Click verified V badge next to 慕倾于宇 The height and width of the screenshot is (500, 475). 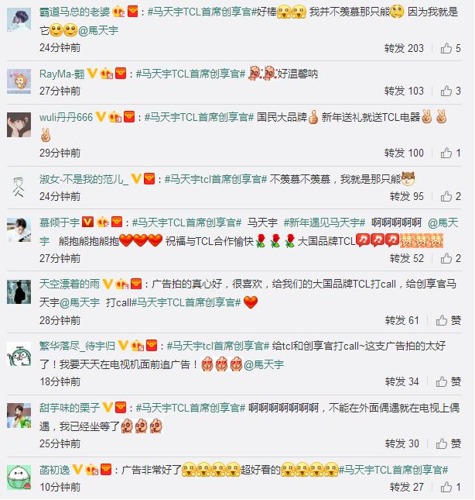(88, 222)
